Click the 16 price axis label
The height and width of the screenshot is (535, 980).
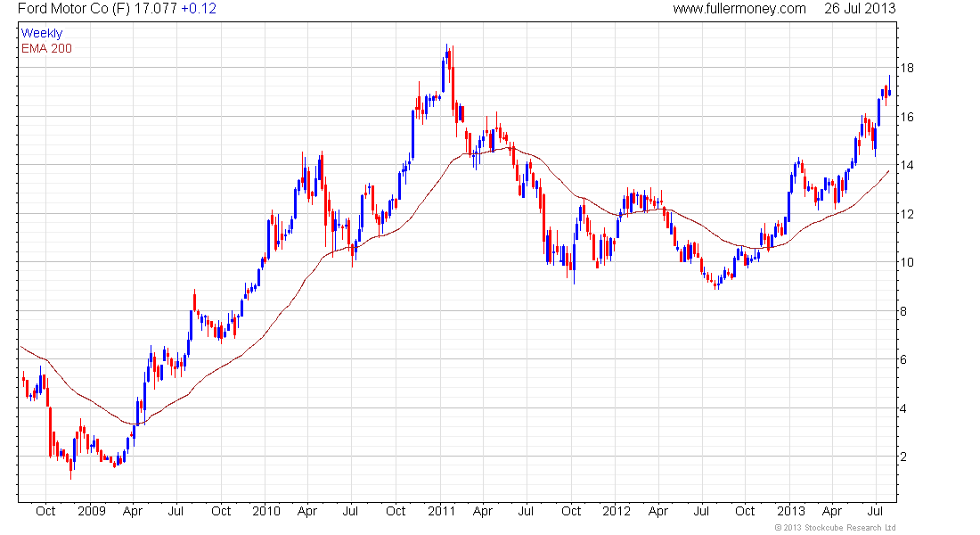[907, 117]
